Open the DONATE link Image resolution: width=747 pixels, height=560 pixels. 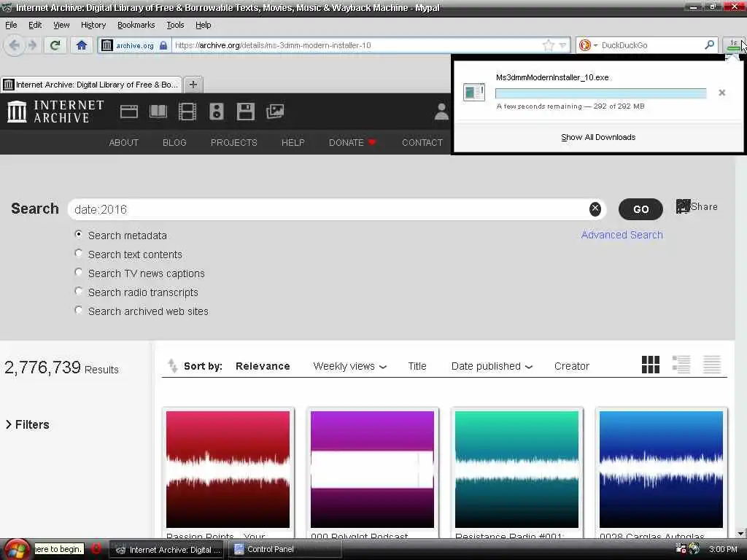352,142
